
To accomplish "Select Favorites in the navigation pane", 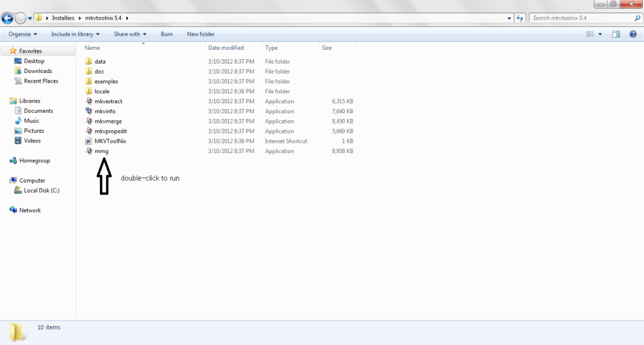I will pos(30,51).
